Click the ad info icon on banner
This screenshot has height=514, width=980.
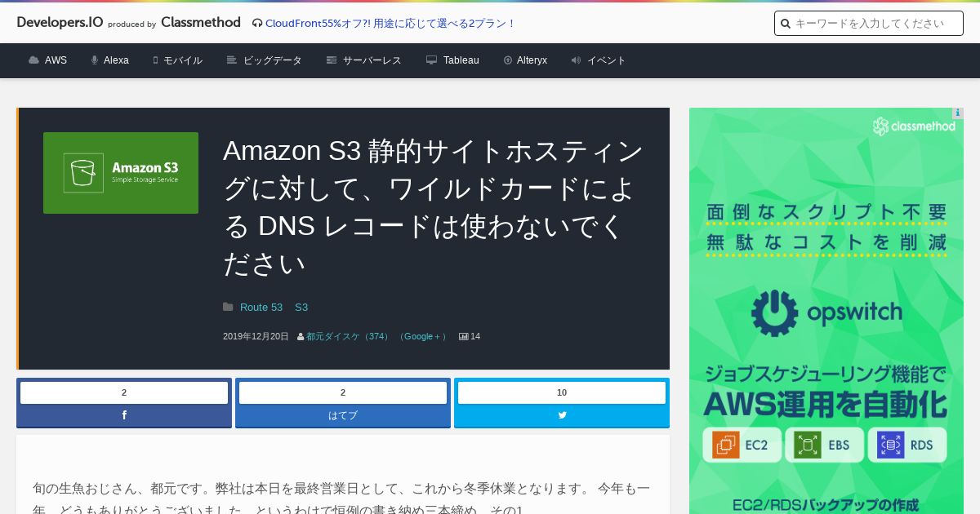(x=958, y=113)
